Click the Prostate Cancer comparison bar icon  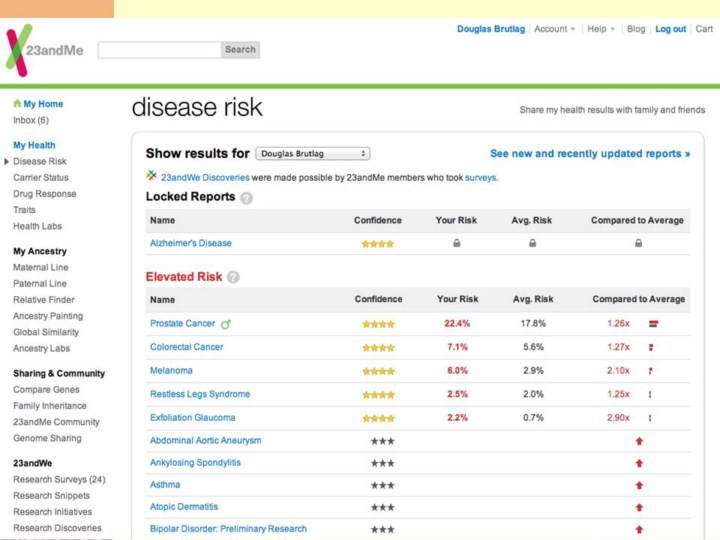(x=652, y=324)
